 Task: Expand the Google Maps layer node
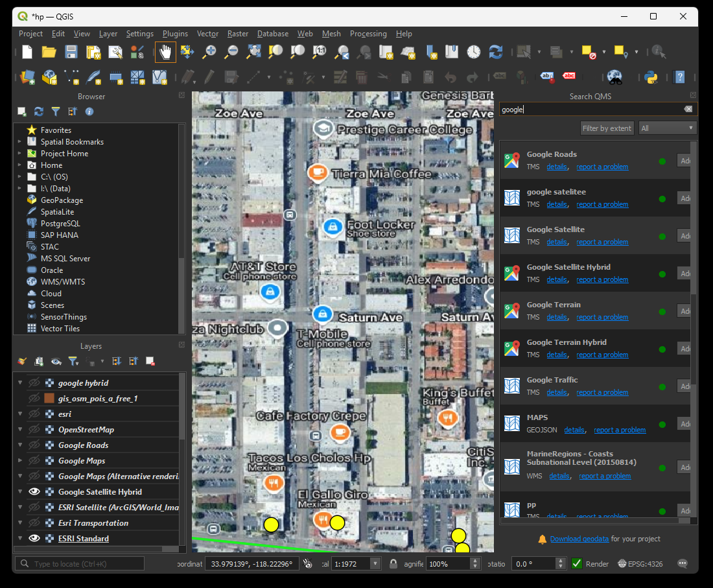(20, 461)
